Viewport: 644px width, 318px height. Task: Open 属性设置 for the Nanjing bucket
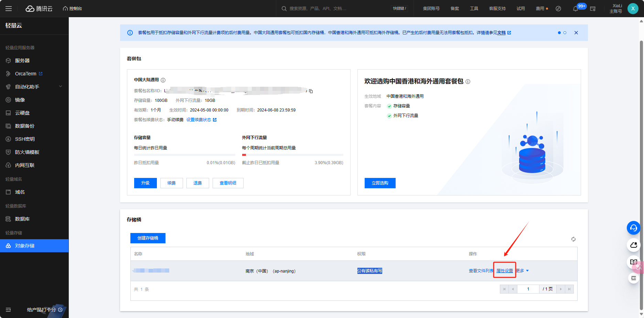(x=505, y=271)
